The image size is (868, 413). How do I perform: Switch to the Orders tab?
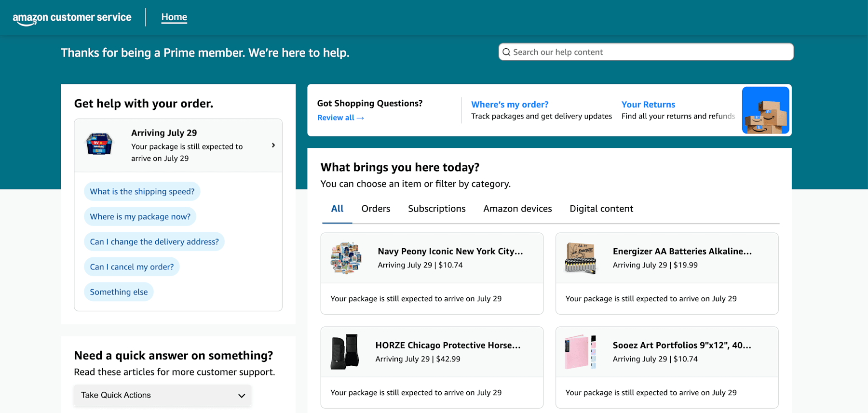pyautogui.click(x=376, y=209)
